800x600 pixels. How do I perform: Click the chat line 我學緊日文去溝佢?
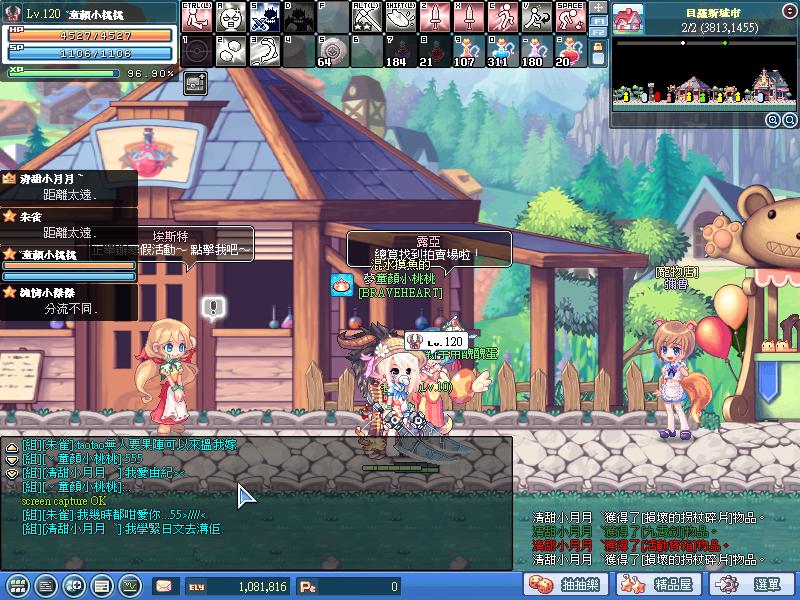click(174, 529)
